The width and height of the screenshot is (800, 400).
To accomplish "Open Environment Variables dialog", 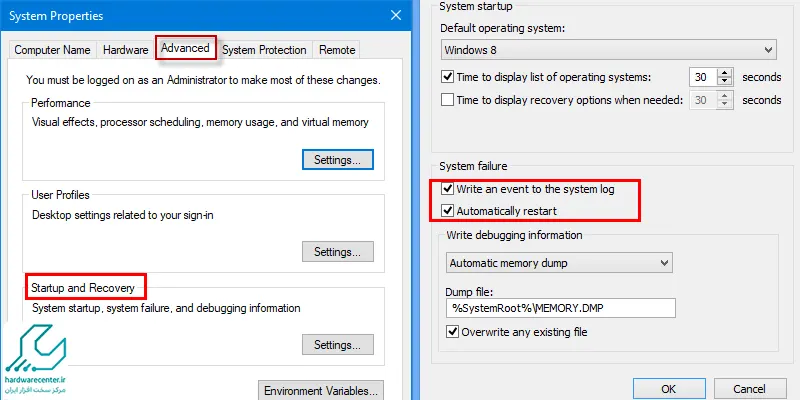I will [321, 390].
